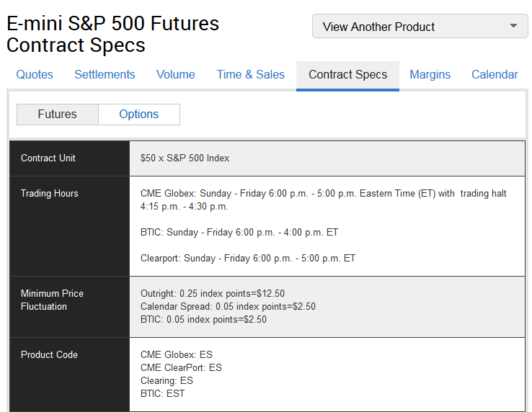Screen dimensions: 532x412
Task: Click the BTIC: EST code line
Action: click(x=162, y=393)
